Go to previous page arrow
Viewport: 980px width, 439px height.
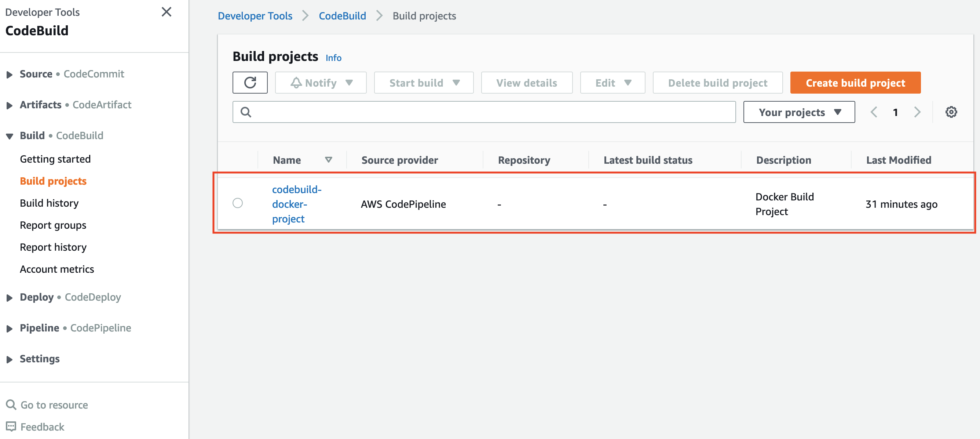click(x=874, y=112)
